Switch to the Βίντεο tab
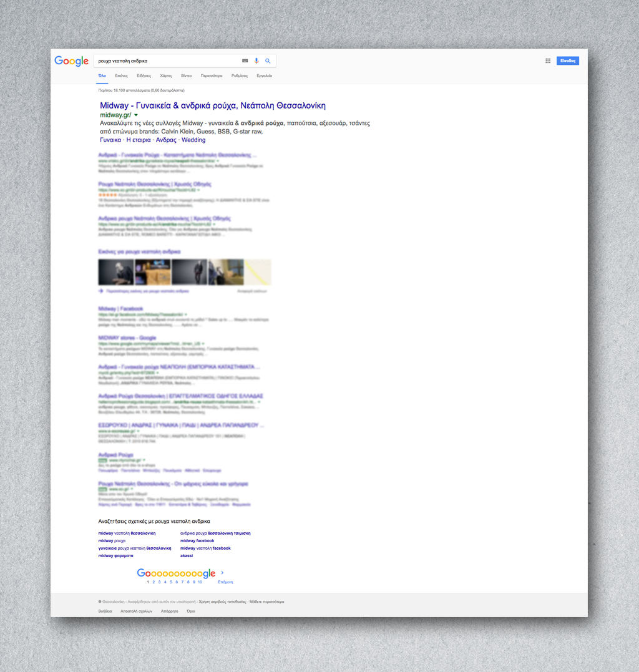 [186, 75]
